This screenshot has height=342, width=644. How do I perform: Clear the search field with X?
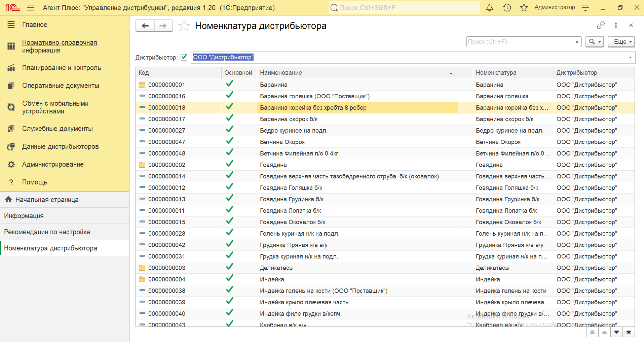coord(577,42)
